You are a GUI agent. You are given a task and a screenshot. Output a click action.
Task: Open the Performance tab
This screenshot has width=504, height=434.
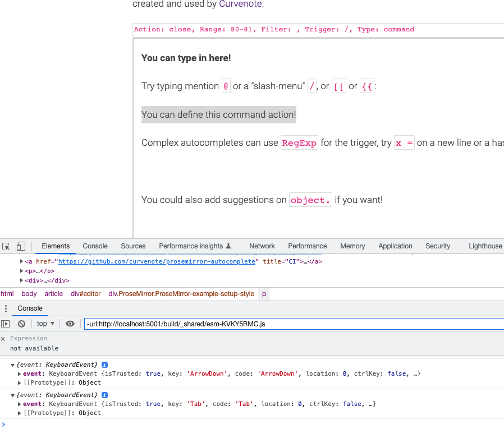coord(308,246)
